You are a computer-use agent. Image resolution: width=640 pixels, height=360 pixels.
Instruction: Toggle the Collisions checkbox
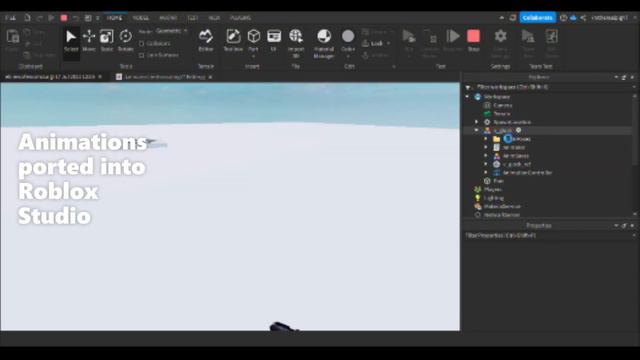point(142,43)
